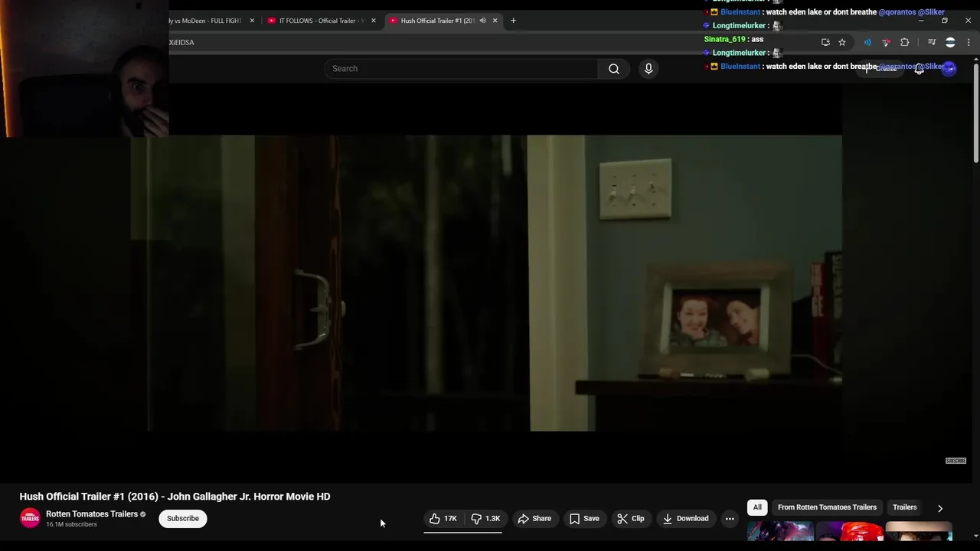Start voice search with the microphone icon

tap(648, 69)
